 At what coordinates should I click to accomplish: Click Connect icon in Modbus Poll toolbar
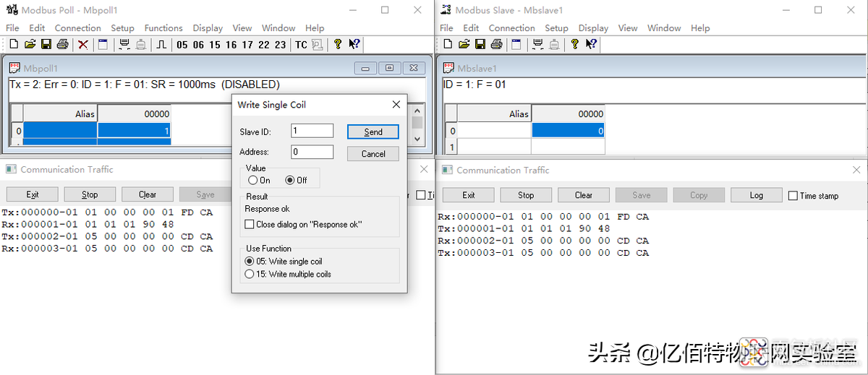(124, 45)
